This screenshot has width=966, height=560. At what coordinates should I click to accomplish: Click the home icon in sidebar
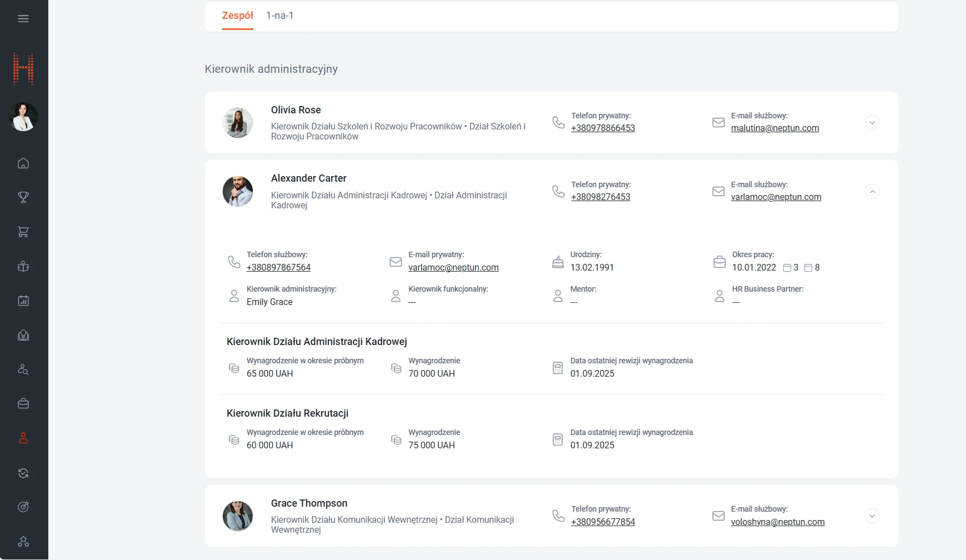point(23,163)
